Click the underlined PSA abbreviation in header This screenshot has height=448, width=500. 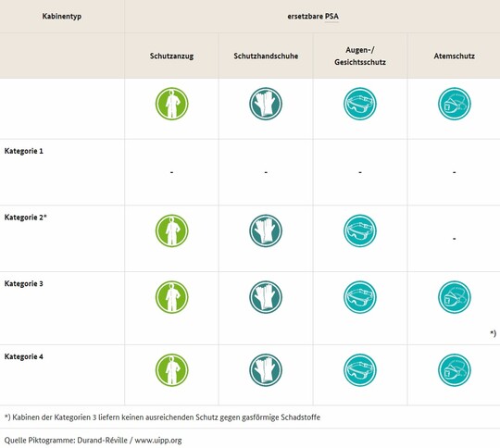[x=332, y=17]
